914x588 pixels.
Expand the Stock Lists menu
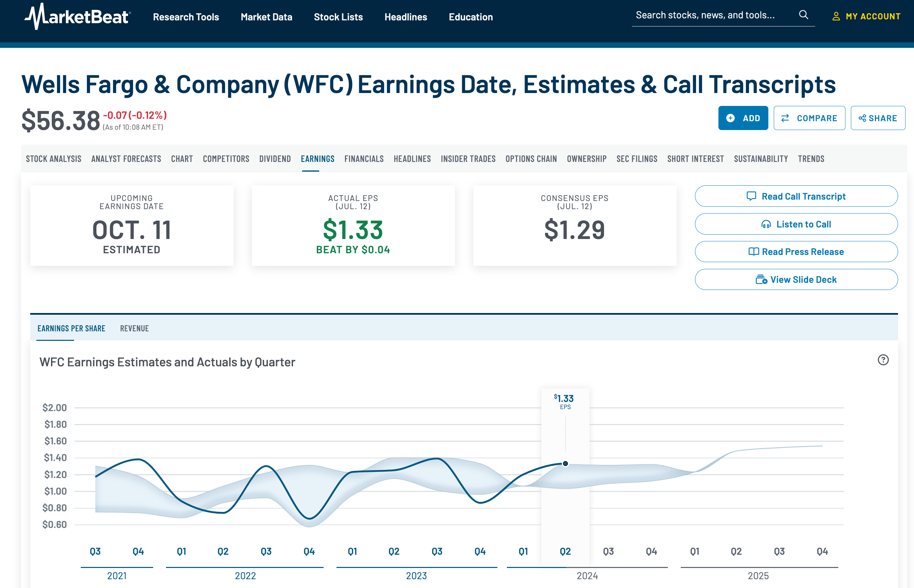[x=338, y=17]
